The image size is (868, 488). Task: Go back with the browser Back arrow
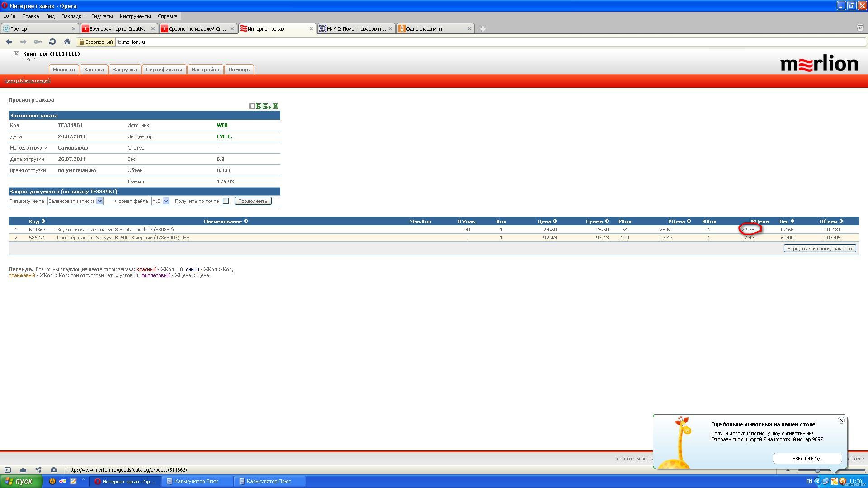tap(9, 42)
